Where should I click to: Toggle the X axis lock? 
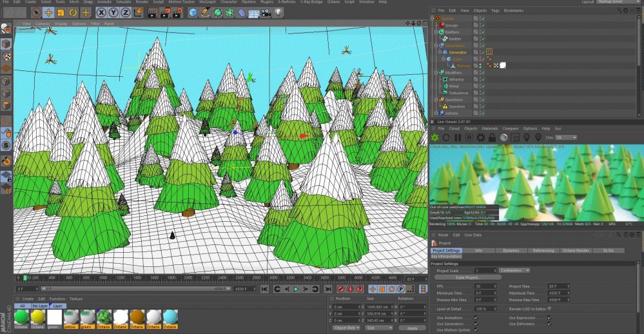(102, 12)
